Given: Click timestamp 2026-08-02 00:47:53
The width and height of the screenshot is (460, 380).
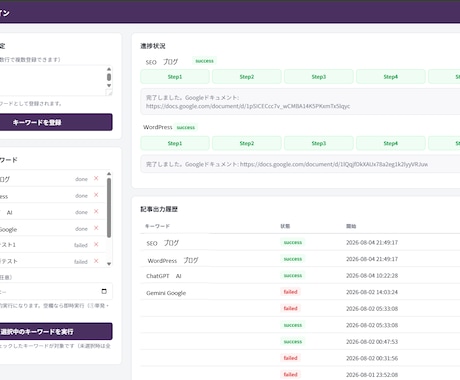Looking at the screenshot, I should pos(372,342).
